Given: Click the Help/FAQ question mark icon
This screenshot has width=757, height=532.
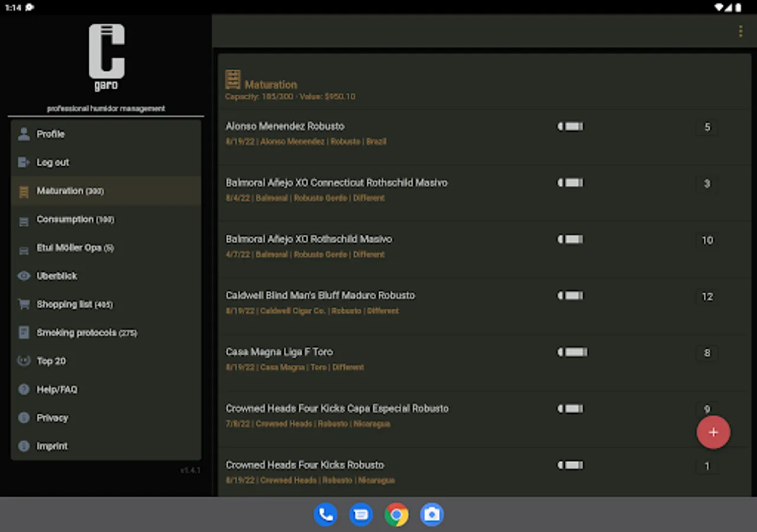Looking at the screenshot, I should [x=24, y=390].
